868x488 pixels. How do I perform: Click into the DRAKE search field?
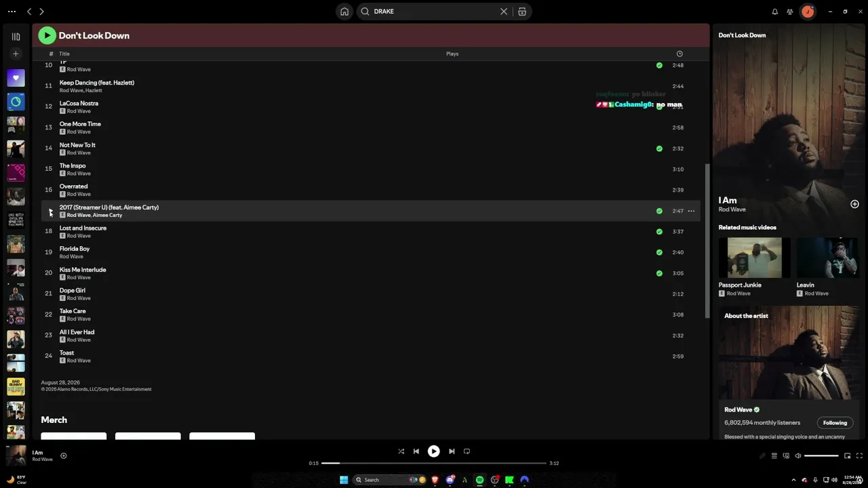434,12
